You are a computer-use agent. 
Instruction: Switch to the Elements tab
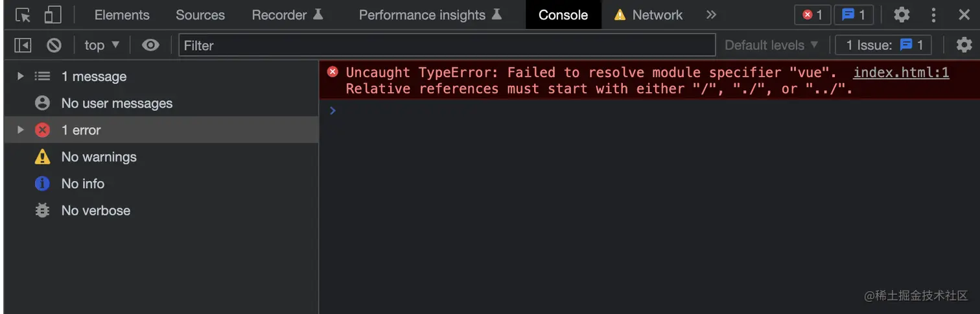coord(122,15)
